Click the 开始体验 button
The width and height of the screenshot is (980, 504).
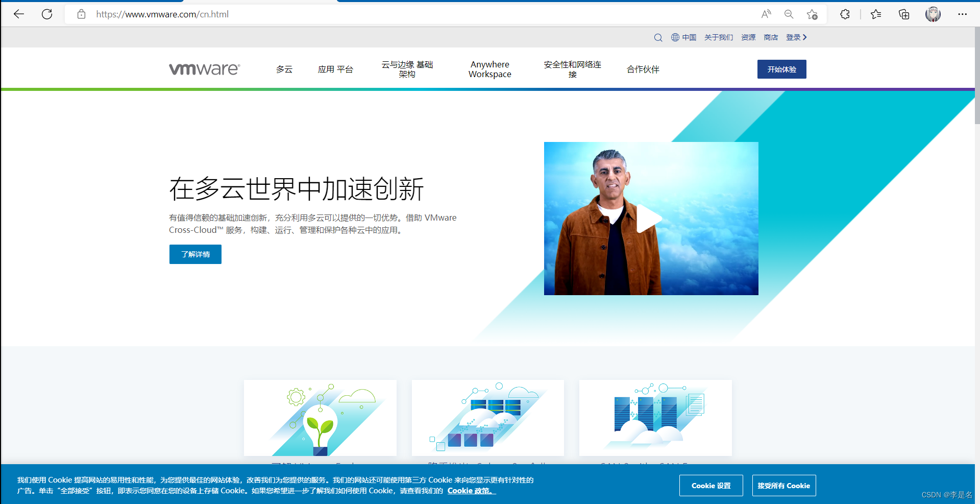pos(781,69)
